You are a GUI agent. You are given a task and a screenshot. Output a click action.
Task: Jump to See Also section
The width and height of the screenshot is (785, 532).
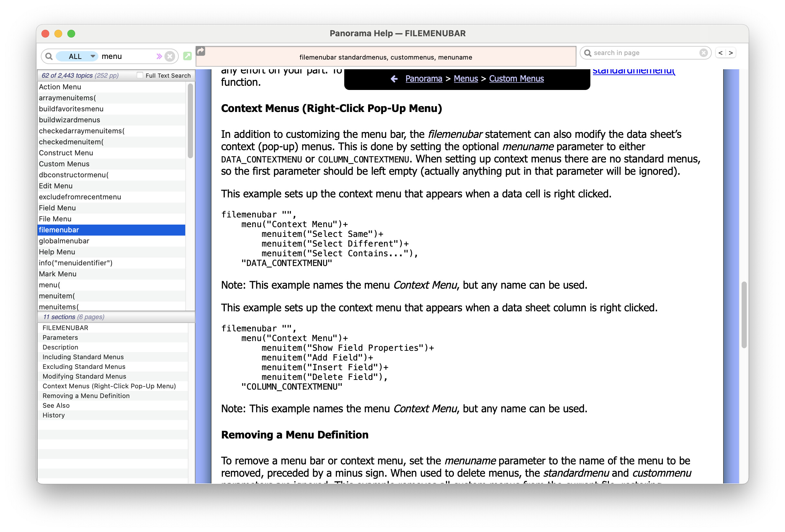tap(112, 406)
